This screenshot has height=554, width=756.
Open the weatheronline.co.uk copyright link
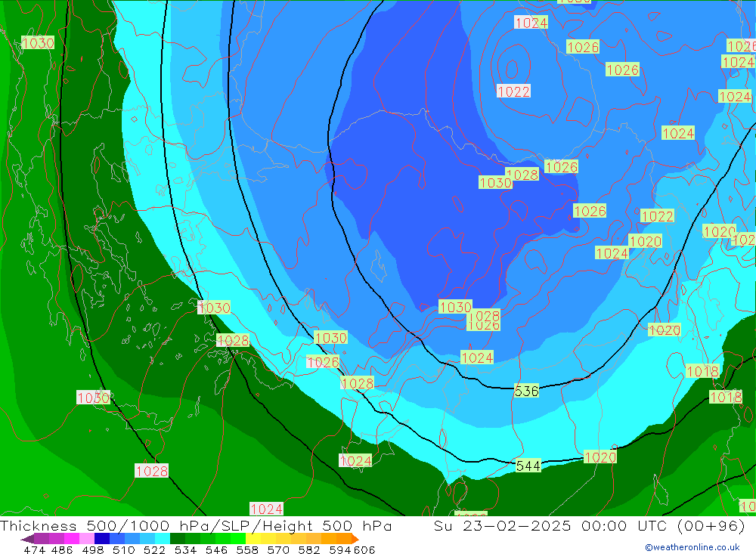point(692,547)
